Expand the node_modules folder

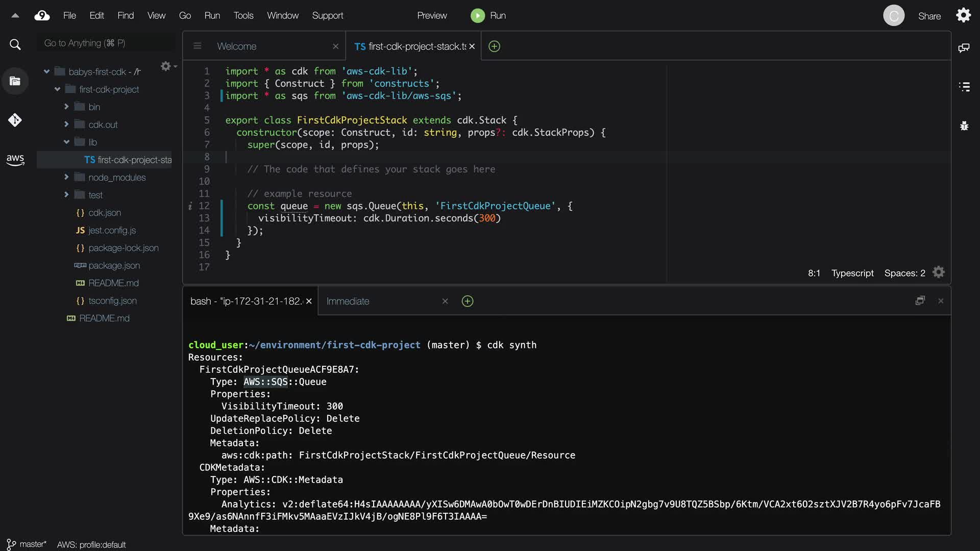[x=66, y=177]
